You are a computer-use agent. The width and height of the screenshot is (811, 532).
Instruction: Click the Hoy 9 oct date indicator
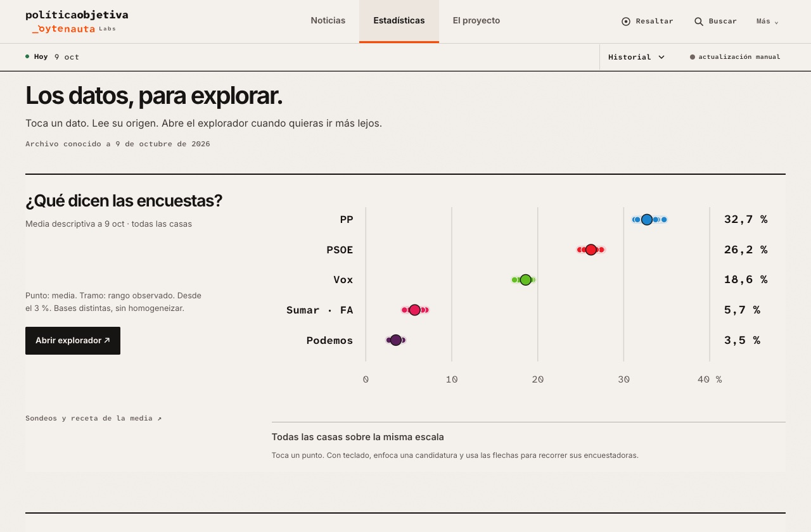(x=53, y=57)
